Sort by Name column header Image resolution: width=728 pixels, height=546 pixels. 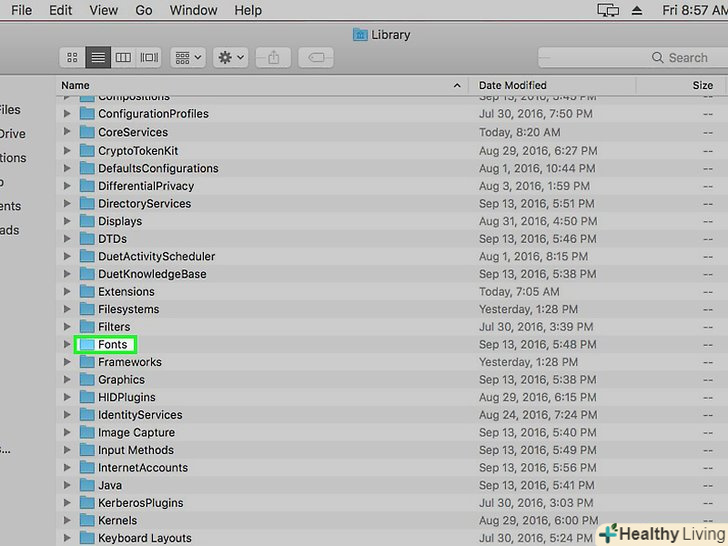click(262, 85)
